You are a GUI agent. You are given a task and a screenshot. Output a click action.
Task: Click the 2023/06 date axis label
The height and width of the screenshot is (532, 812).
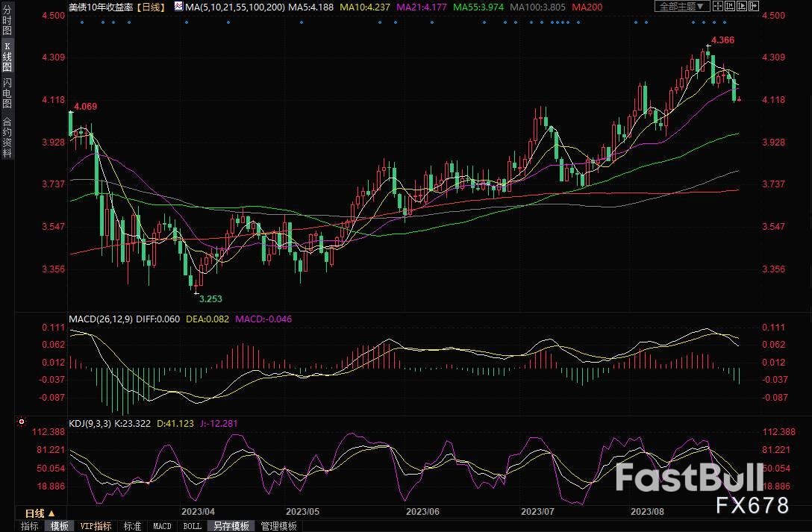click(422, 511)
